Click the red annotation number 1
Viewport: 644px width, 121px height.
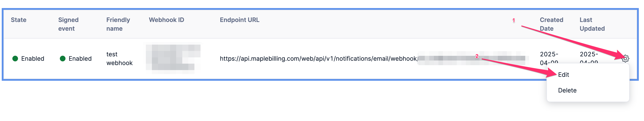pos(513,20)
